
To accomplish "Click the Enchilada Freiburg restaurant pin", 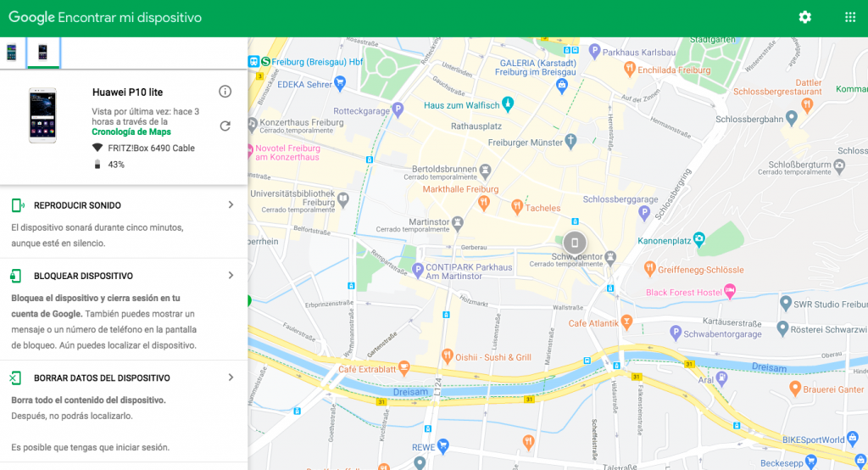I will 630,69.
